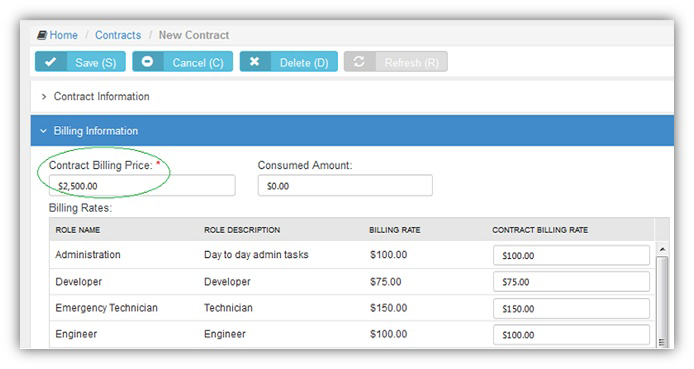Screen dimensions: 694x369
Task: Click the refresh arrows icon
Action: click(359, 62)
